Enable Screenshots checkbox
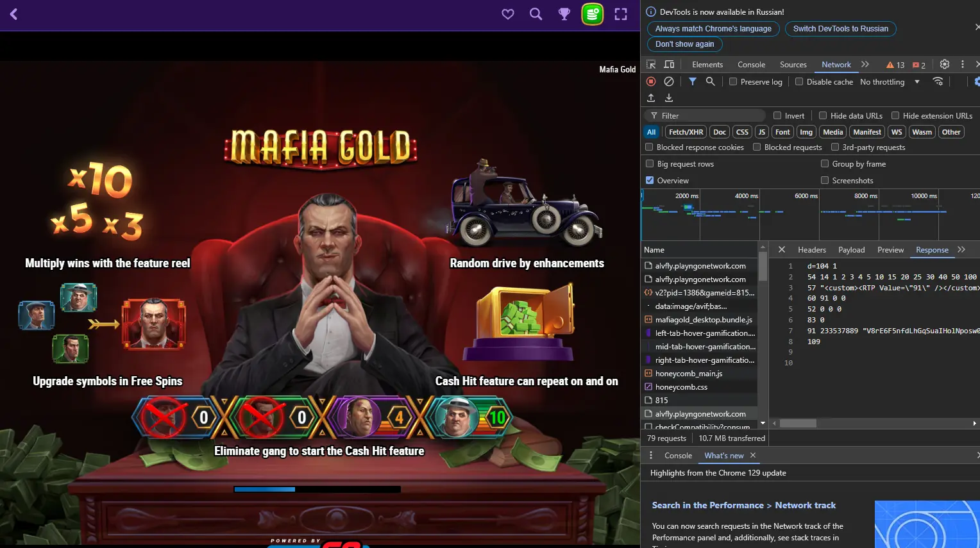 click(825, 180)
